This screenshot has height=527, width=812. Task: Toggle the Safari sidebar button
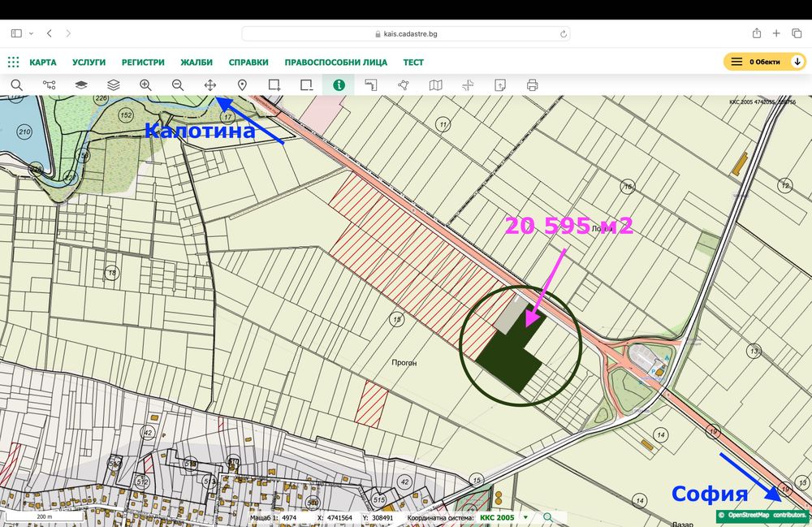click(x=16, y=33)
